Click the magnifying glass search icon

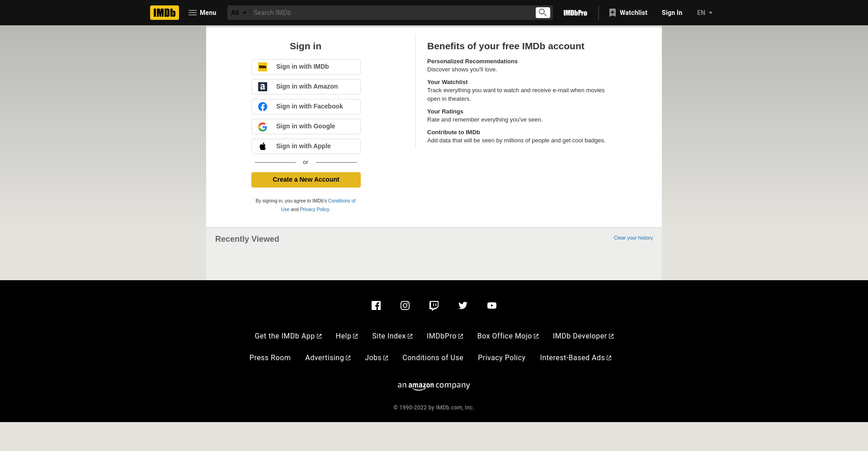pyautogui.click(x=543, y=13)
